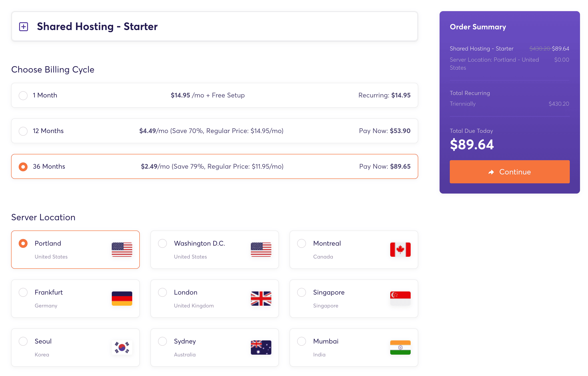Click the United Kingdom flag for London
The height and width of the screenshot is (376, 588).
tap(261, 299)
